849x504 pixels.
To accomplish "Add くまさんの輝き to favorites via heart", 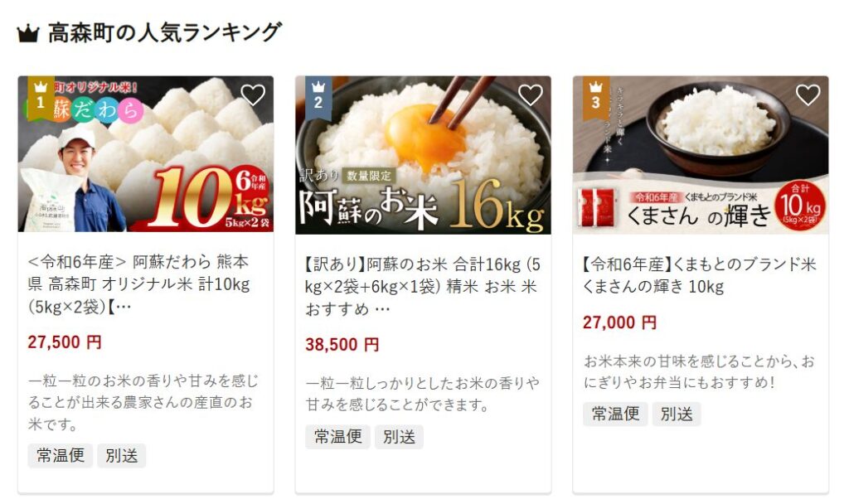I will (x=808, y=95).
